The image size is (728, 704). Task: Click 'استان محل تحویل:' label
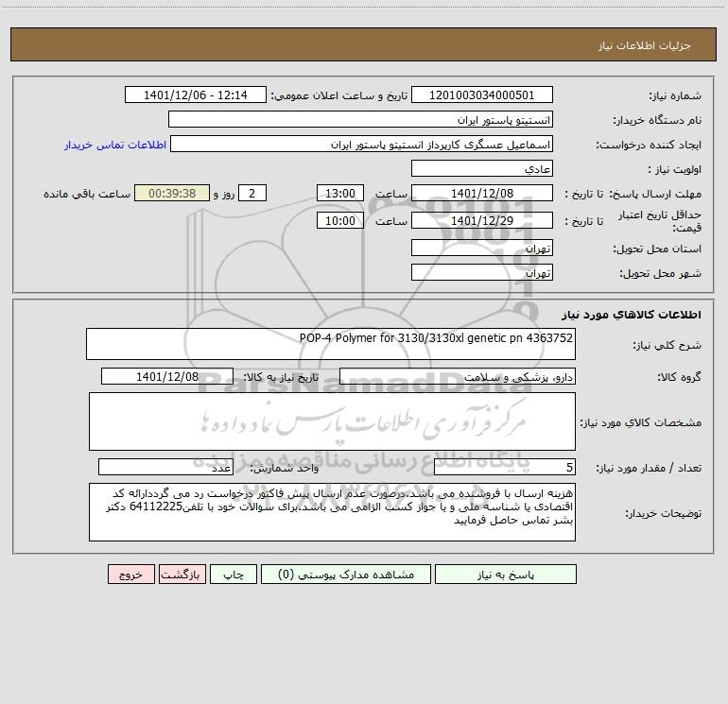point(657,249)
